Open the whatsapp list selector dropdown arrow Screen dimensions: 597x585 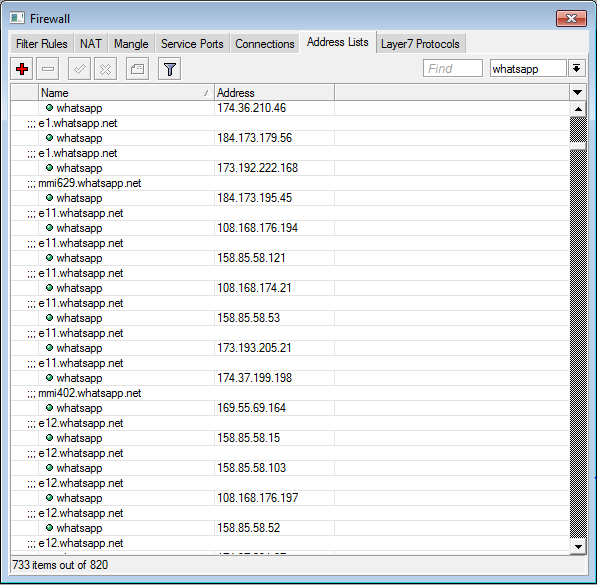coord(577,69)
